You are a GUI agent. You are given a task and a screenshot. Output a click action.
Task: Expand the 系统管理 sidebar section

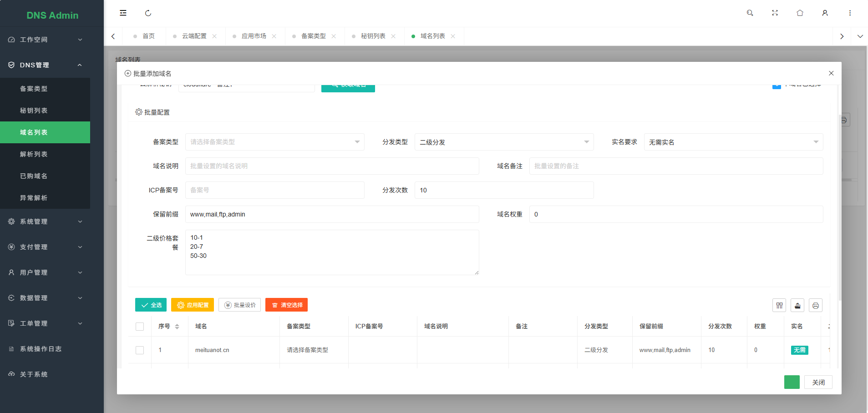click(45, 222)
